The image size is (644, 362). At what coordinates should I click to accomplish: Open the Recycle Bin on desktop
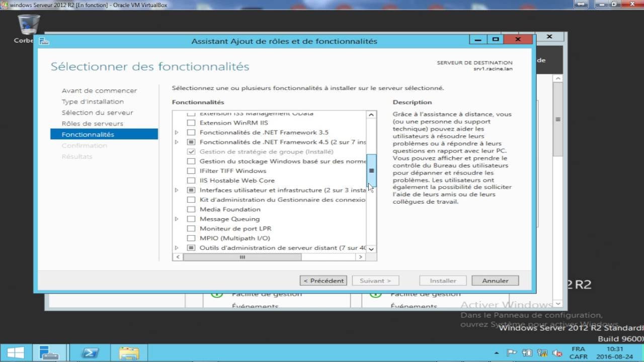[x=28, y=28]
